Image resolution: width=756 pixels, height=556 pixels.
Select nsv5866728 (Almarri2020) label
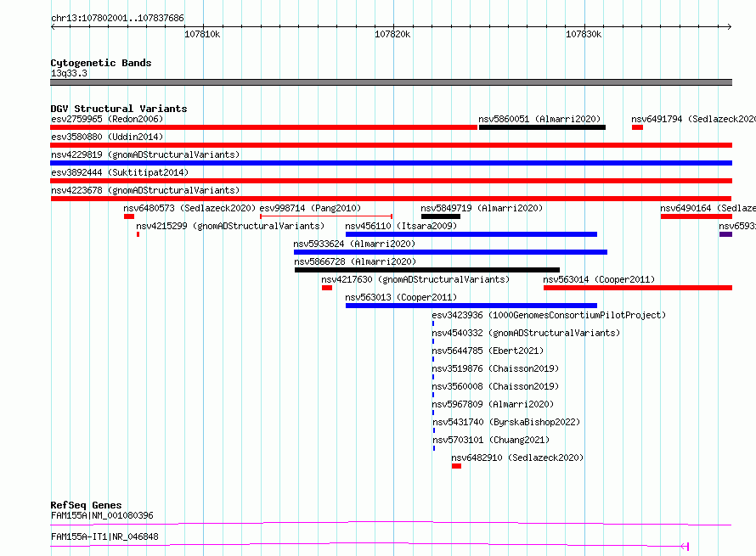[x=355, y=261]
